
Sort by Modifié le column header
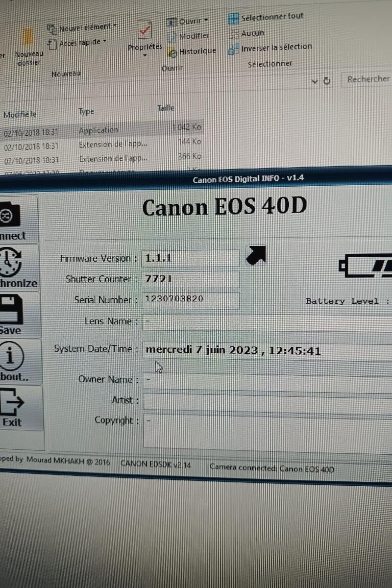[x=20, y=114]
